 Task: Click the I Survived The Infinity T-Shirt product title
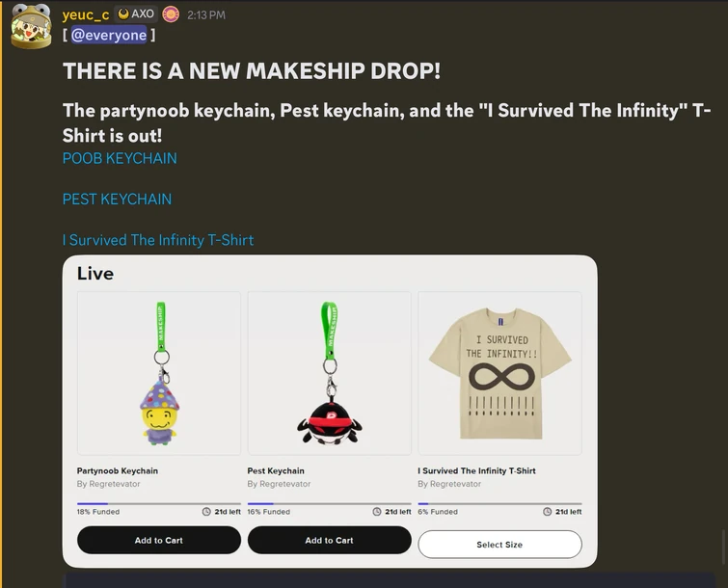click(x=476, y=471)
